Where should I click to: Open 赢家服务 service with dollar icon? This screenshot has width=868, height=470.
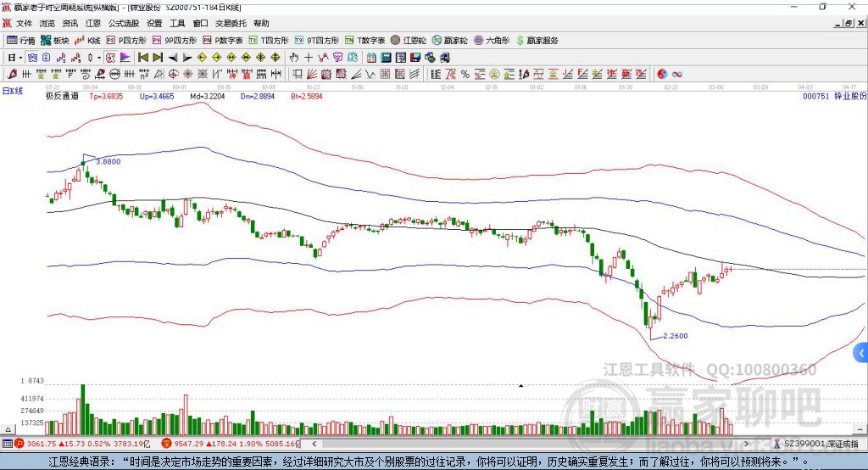point(537,41)
